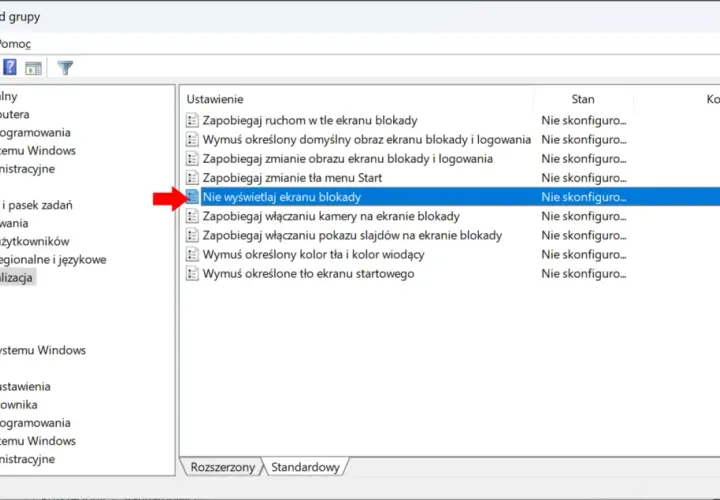The width and height of the screenshot is (720, 500).
Task: Click policy icon beside Zapobiegaj zmianie obrazu ekranu
Action: [192, 159]
